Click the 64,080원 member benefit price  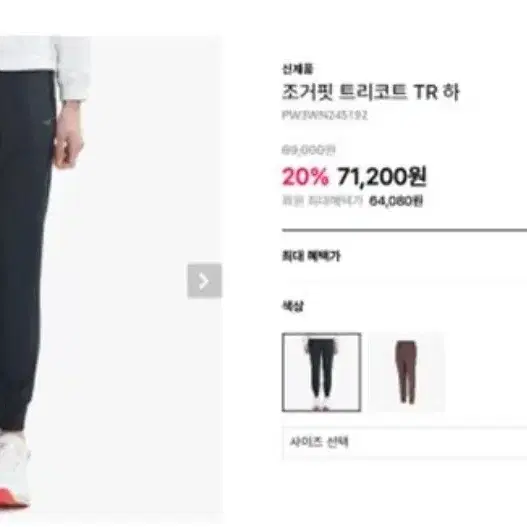coord(396,201)
